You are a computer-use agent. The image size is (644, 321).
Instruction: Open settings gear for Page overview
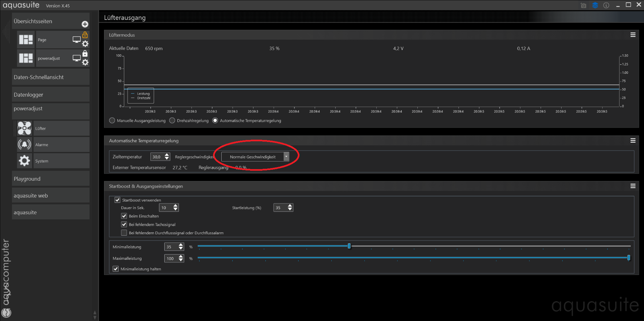click(85, 44)
